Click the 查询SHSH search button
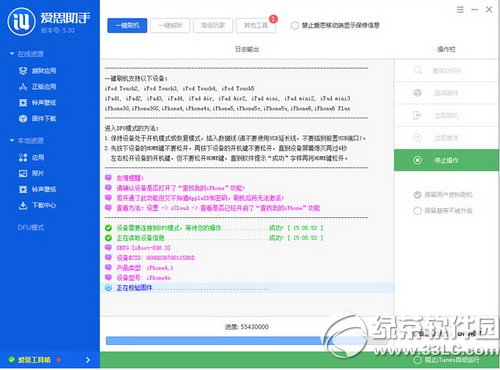This screenshot has width=500, height=370. (446, 70)
